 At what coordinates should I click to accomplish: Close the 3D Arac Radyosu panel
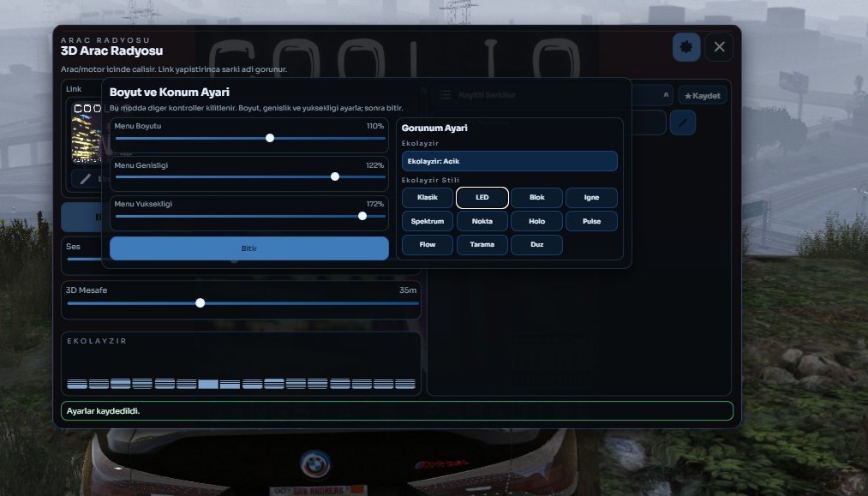coord(719,47)
